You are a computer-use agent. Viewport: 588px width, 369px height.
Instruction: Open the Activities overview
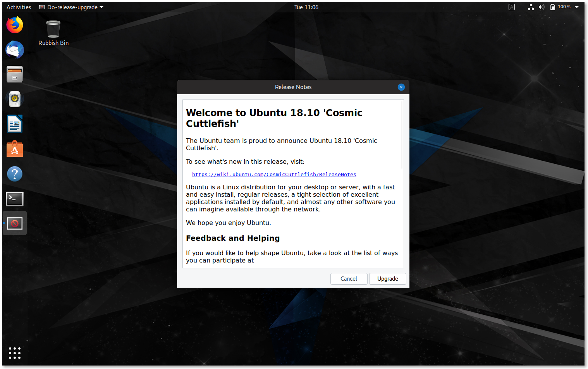19,7
